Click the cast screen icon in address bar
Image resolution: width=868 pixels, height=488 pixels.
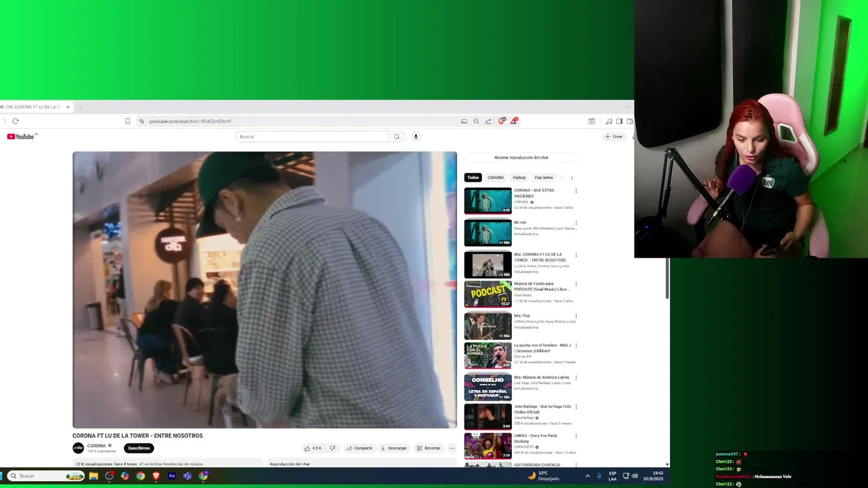click(x=464, y=121)
